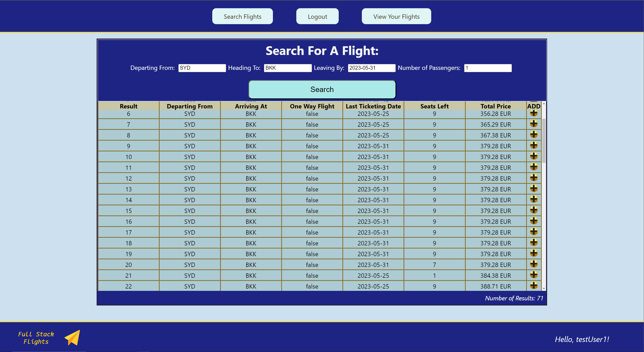Click the Leaving By date field
644x352 pixels.
click(371, 68)
